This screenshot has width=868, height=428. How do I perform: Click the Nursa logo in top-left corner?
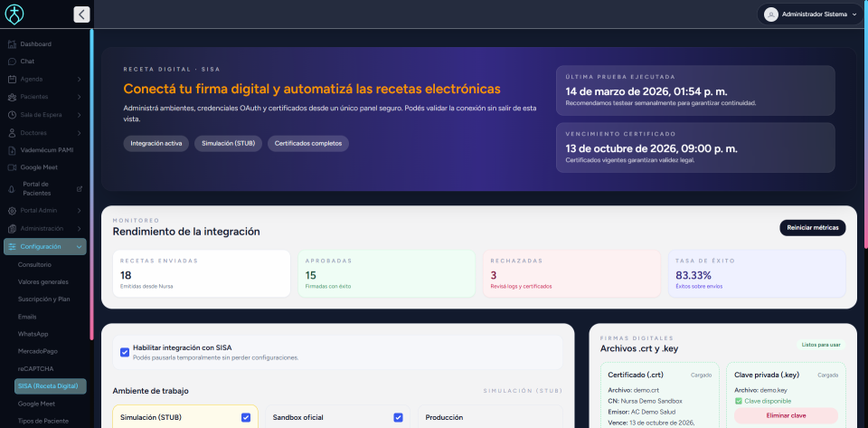(14, 14)
